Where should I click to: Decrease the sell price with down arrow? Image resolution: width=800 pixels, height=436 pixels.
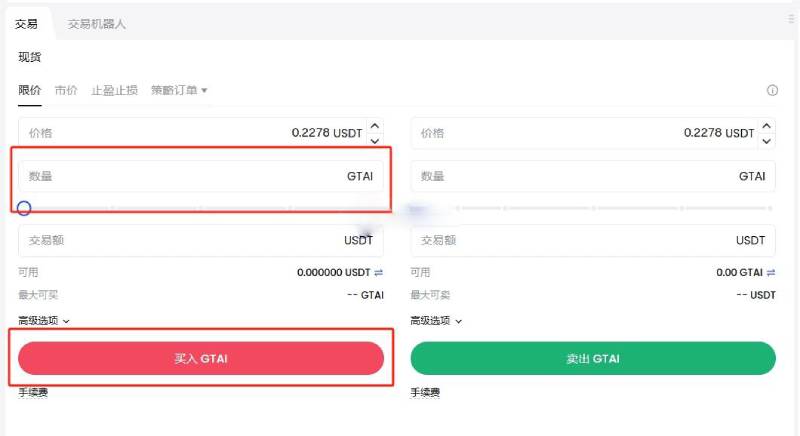coord(767,140)
